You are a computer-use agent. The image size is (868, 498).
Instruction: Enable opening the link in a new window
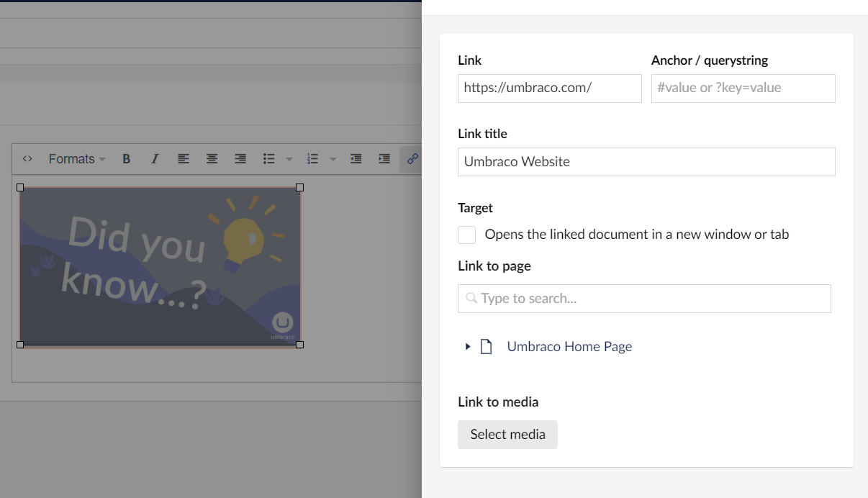point(466,235)
